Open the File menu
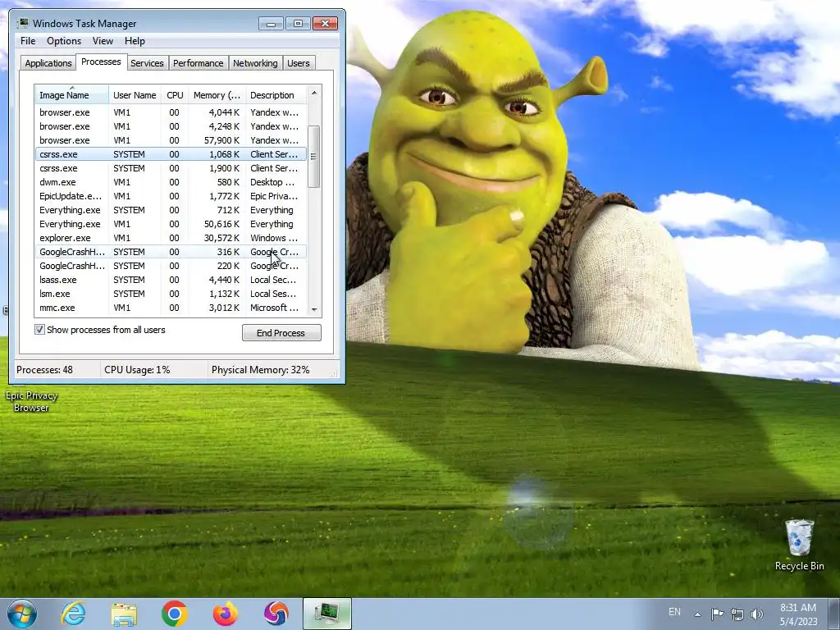This screenshot has width=840, height=630. [x=28, y=41]
